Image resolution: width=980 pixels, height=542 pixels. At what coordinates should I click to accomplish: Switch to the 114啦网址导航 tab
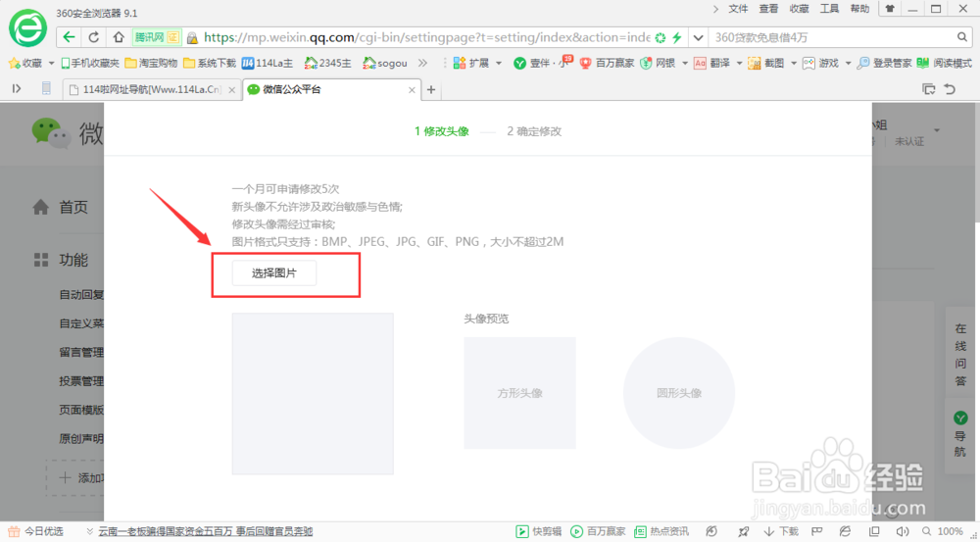click(152, 89)
